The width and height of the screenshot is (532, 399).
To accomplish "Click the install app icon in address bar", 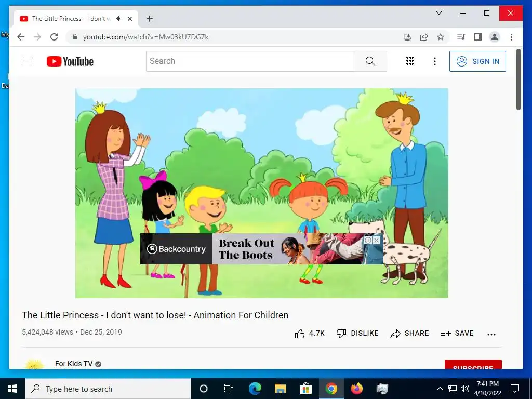I will pos(407,37).
